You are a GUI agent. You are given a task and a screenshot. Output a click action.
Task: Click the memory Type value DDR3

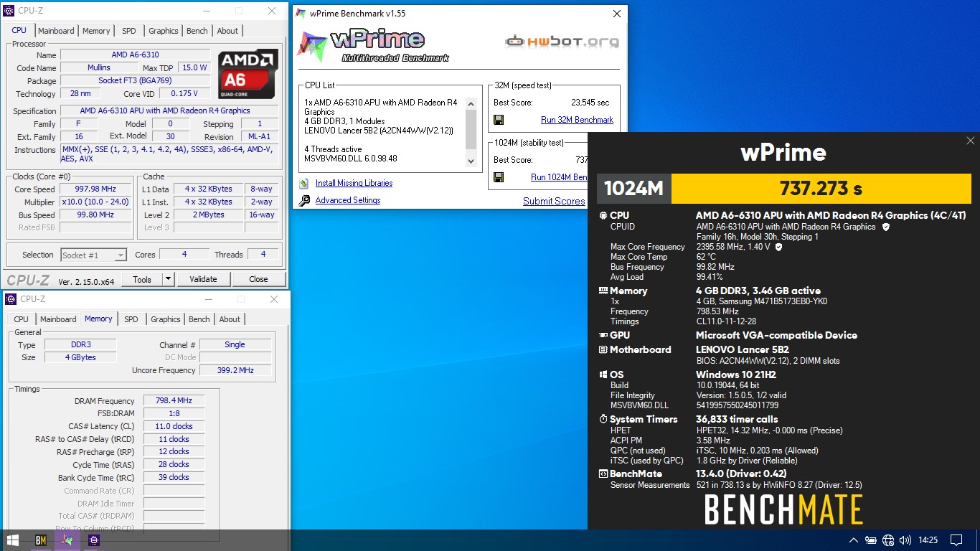pyautogui.click(x=80, y=344)
